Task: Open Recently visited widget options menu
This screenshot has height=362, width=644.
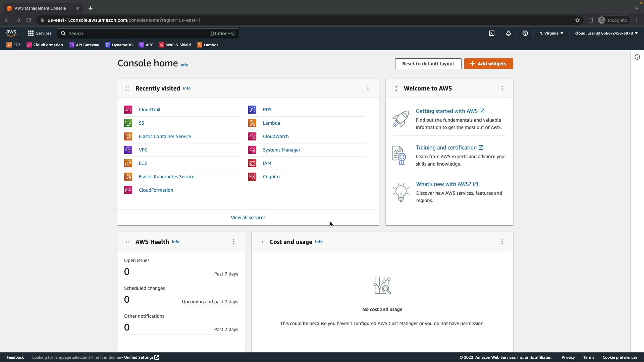Action: (368, 88)
